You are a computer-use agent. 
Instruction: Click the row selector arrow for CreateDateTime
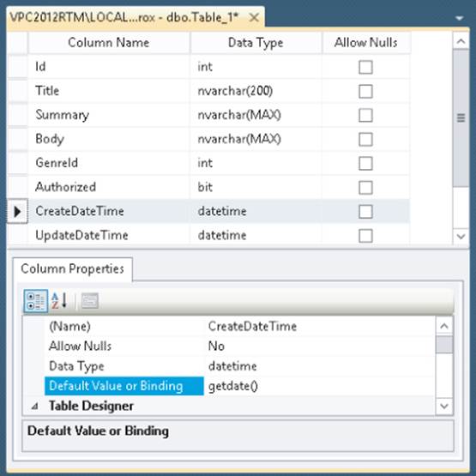point(17,211)
